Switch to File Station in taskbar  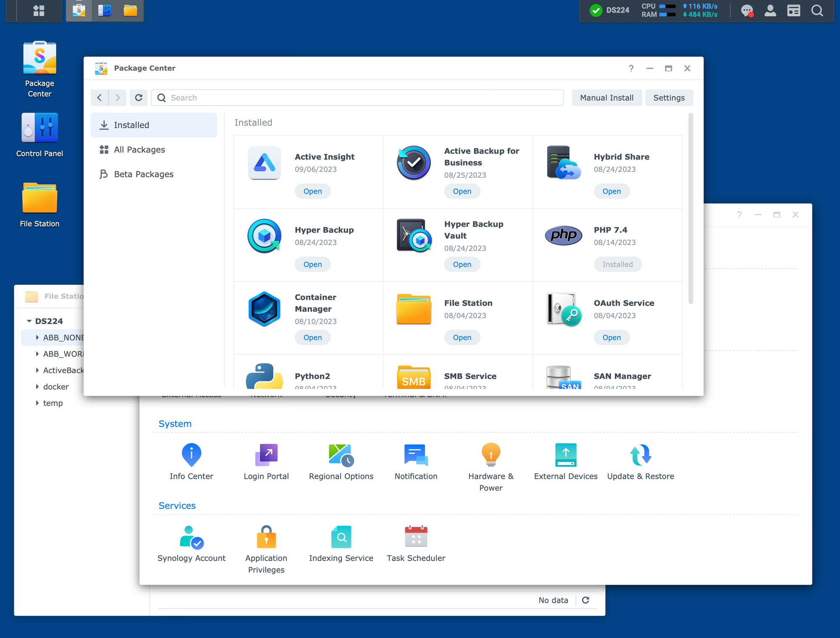pos(130,10)
